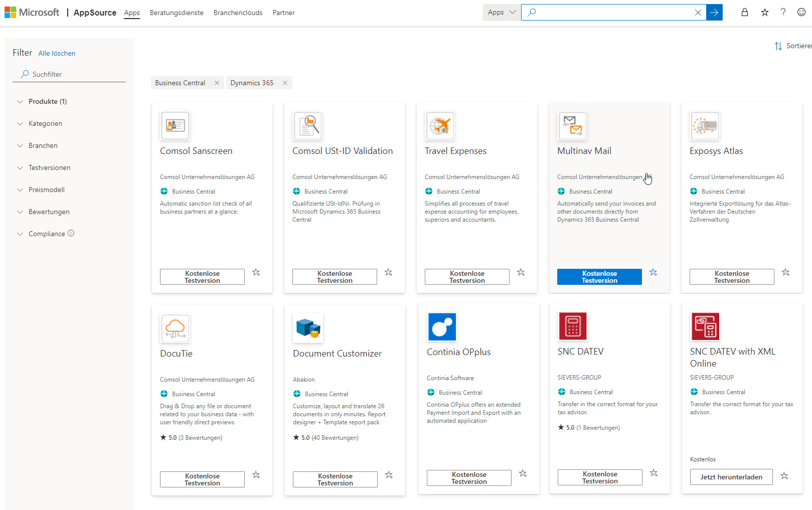812x510 pixels.
Task: Open the Continia OPplus title link
Action: (x=459, y=352)
